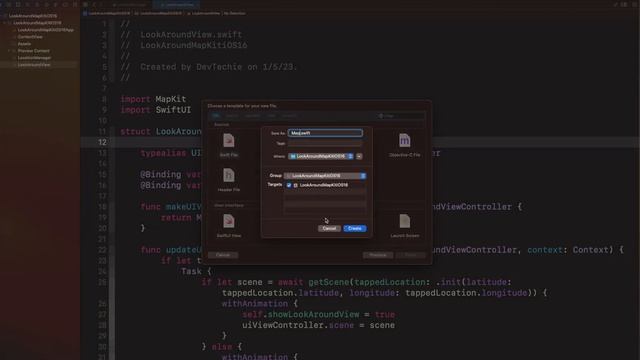Image resolution: width=640 pixels, height=360 pixels.
Task: Click Cancel at bottom of template chooser
Action: 223,255
